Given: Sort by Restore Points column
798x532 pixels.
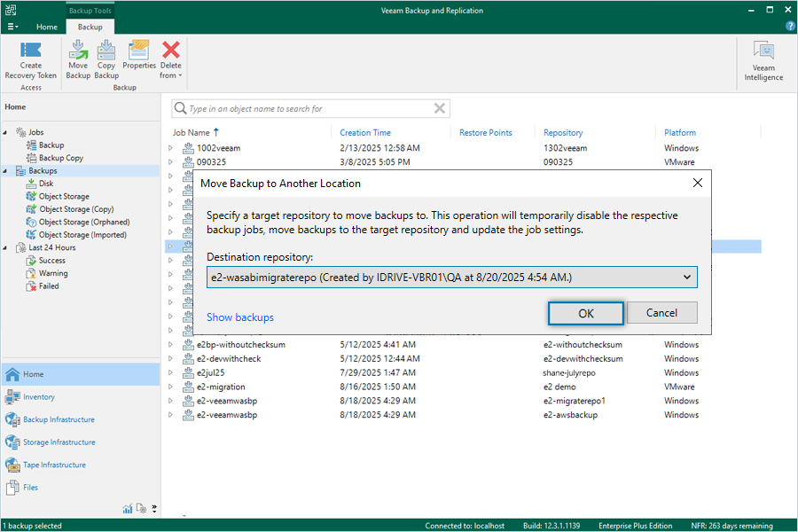Looking at the screenshot, I should click(x=486, y=132).
